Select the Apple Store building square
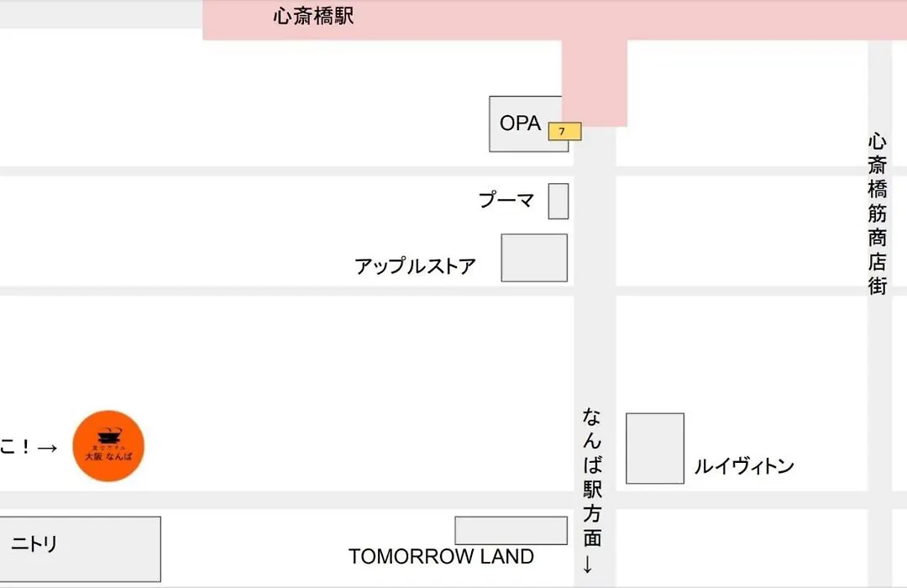Screen dimensions: 907x588 coord(534,258)
